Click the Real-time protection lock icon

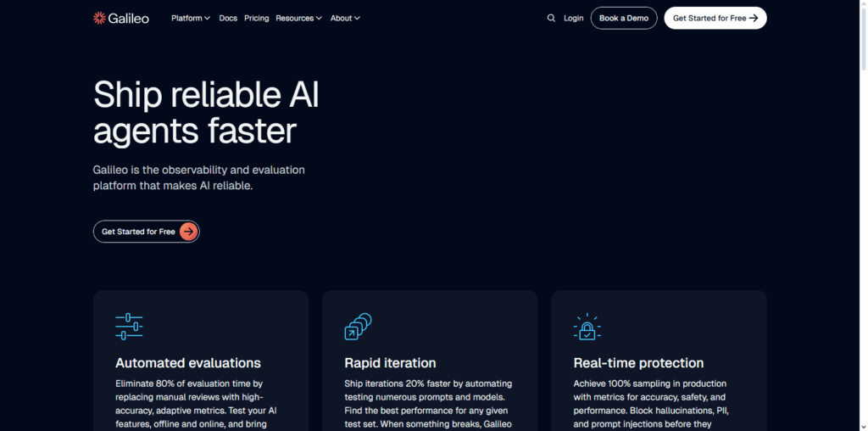coord(587,327)
